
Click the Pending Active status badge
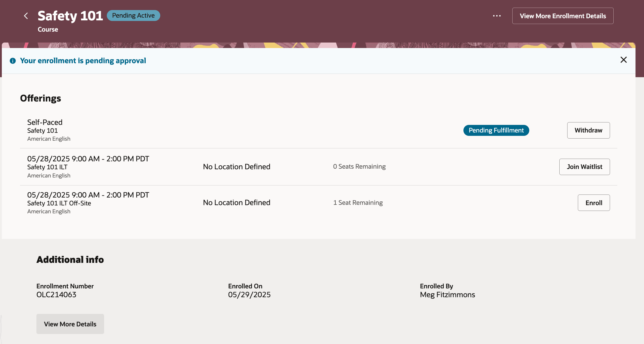coord(133,15)
